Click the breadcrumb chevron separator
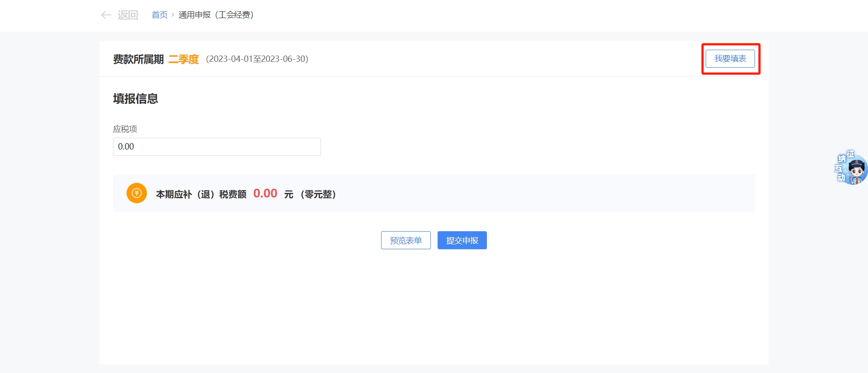 173,15
